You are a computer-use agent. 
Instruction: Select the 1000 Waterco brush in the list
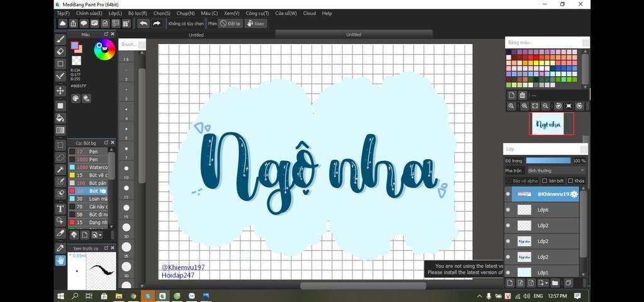pyautogui.click(x=88, y=167)
